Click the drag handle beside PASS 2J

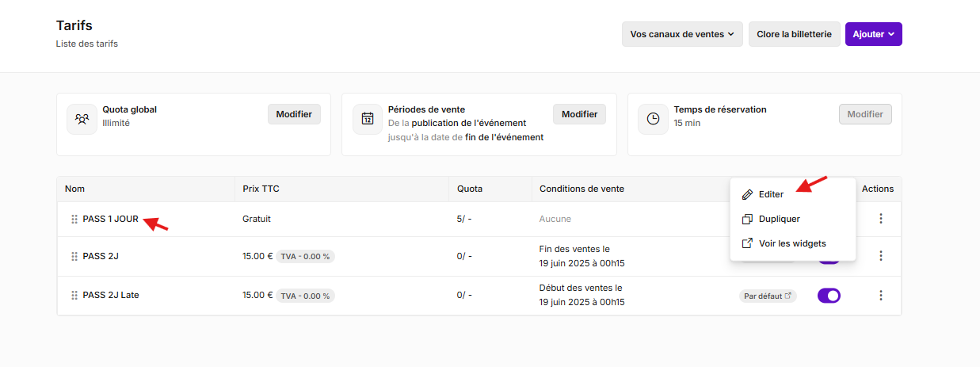[x=74, y=257]
